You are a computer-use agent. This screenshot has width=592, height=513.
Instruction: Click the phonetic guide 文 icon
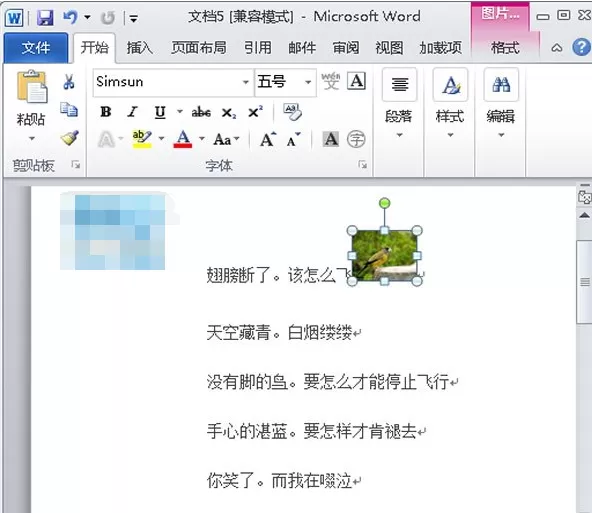tap(330, 81)
